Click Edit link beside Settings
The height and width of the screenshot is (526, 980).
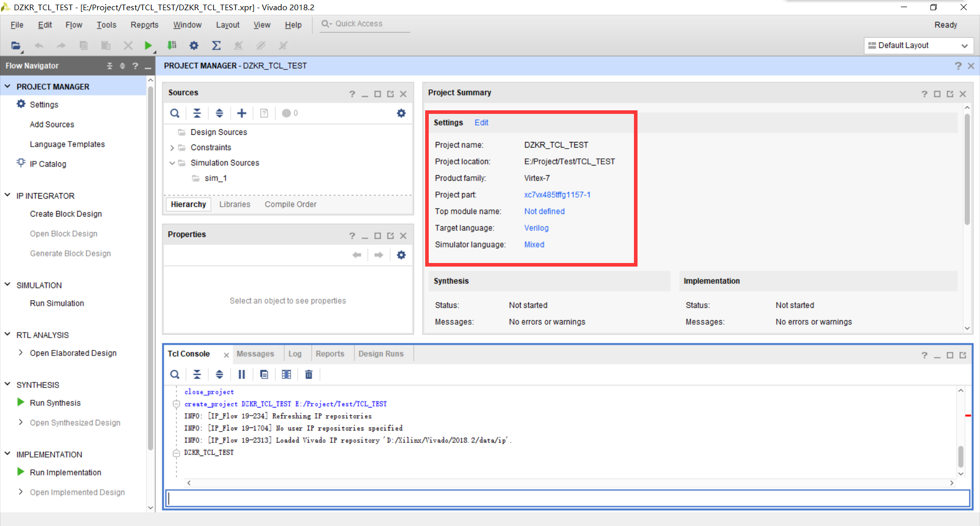tap(481, 123)
